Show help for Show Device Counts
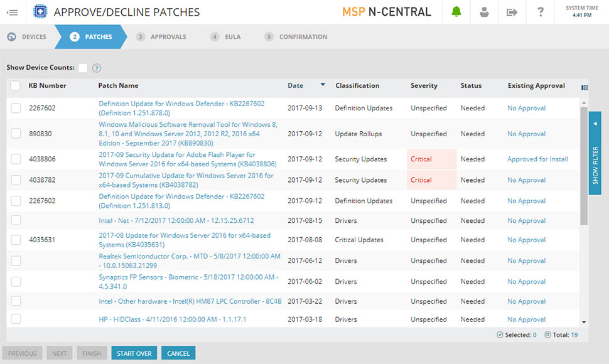Image resolution: width=609 pixels, height=364 pixels. 97,68
